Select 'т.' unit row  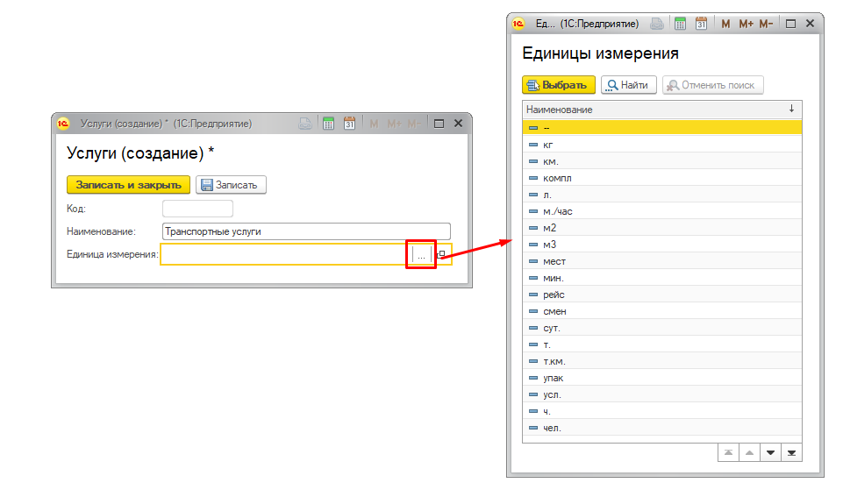click(661, 344)
